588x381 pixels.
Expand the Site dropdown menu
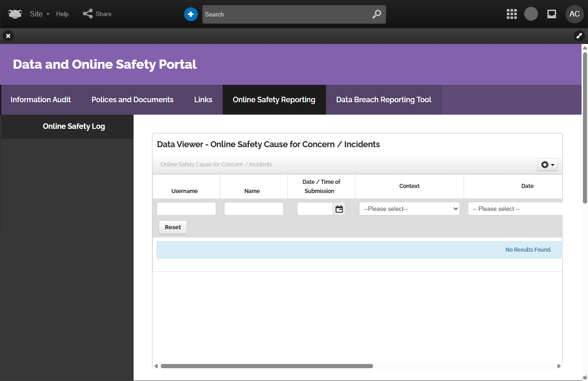39,14
